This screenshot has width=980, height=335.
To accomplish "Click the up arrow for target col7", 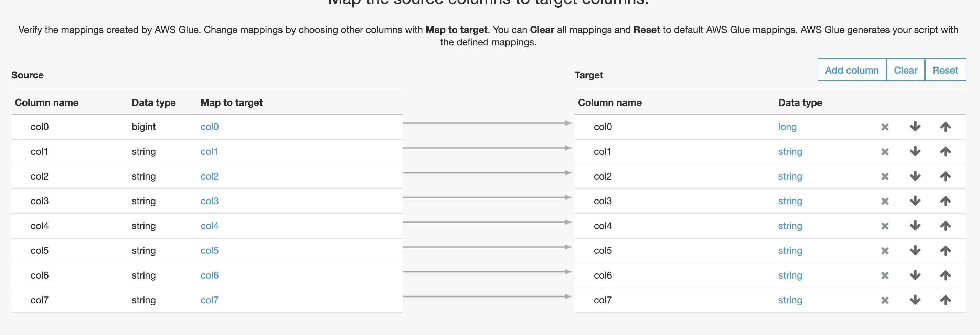I will pos(945,300).
